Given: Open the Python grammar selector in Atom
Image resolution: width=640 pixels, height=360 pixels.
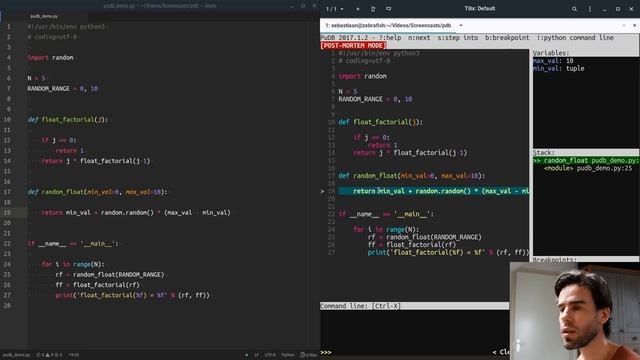Looking at the screenshot, I should click(287, 355).
